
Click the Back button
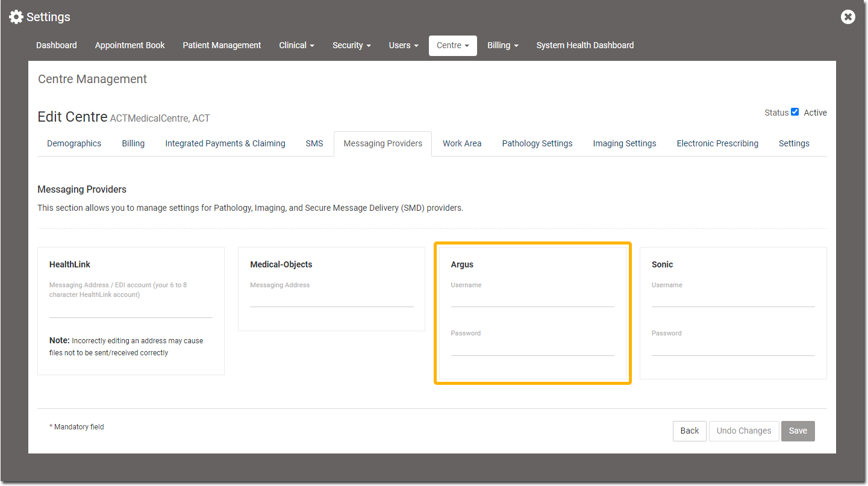point(690,431)
